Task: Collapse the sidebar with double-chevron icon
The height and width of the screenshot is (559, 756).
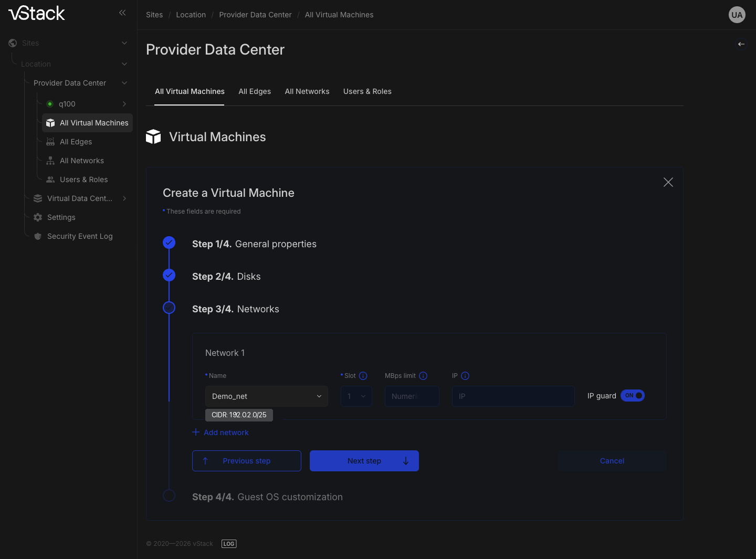Action: coord(122,13)
